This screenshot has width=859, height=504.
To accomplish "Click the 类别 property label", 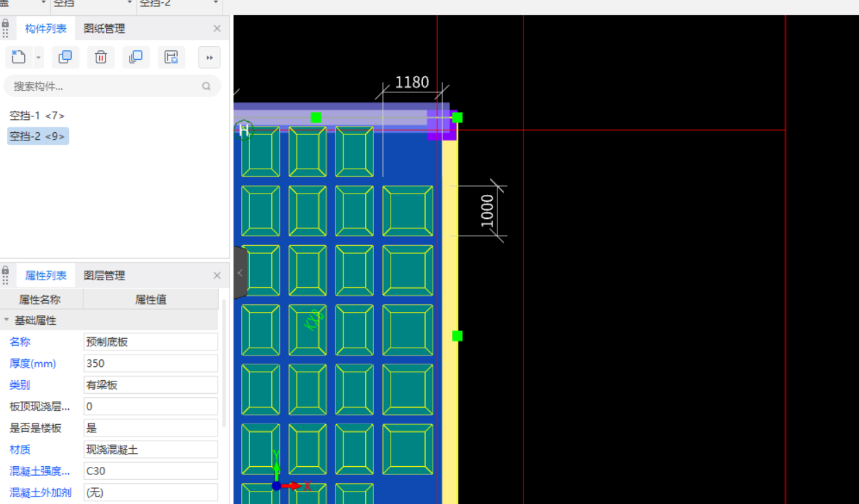I will (x=20, y=385).
